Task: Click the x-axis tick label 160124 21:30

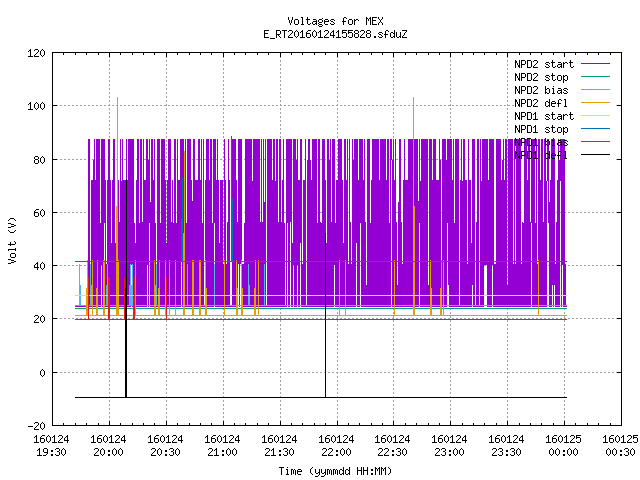Action: 279,446
